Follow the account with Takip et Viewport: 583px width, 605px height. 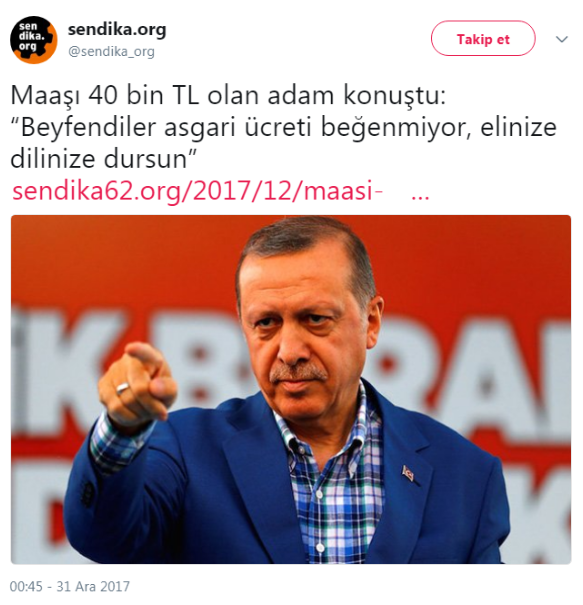tap(483, 39)
